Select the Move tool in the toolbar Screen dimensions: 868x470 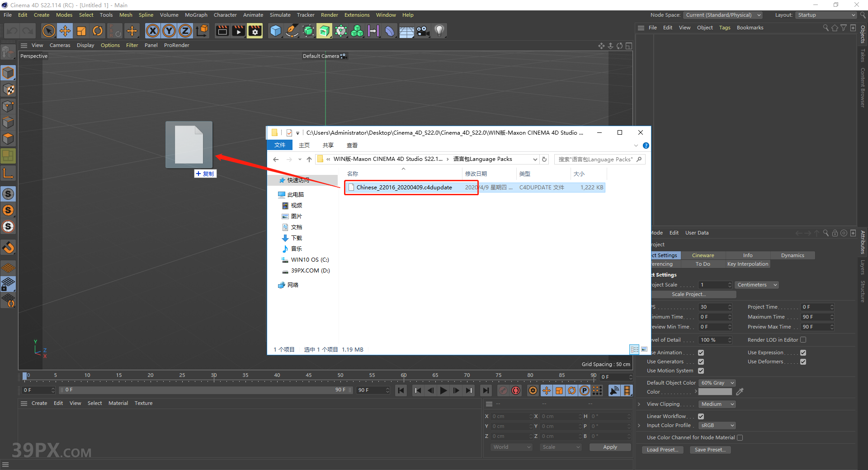point(65,31)
